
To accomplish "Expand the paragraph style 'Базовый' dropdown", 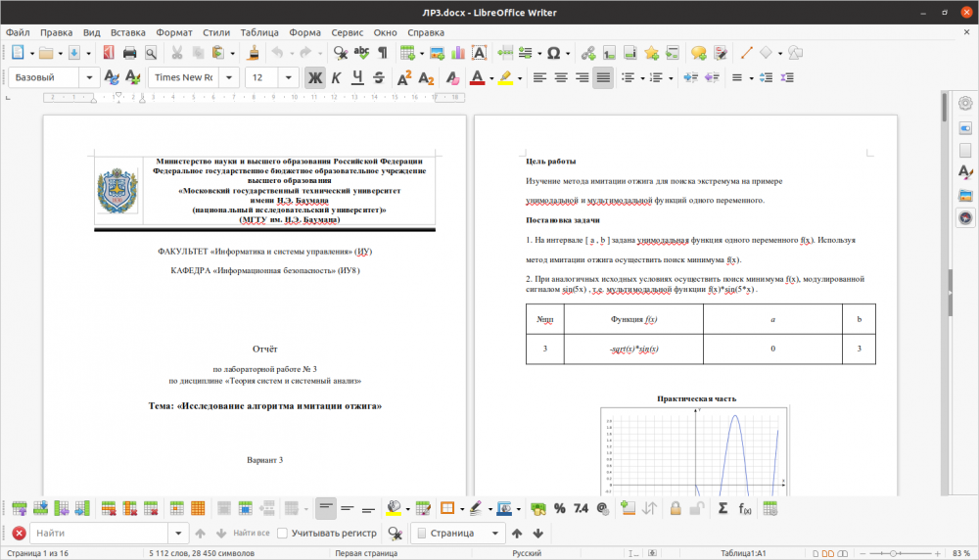I will pyautogui.click(x=90, y=77).
